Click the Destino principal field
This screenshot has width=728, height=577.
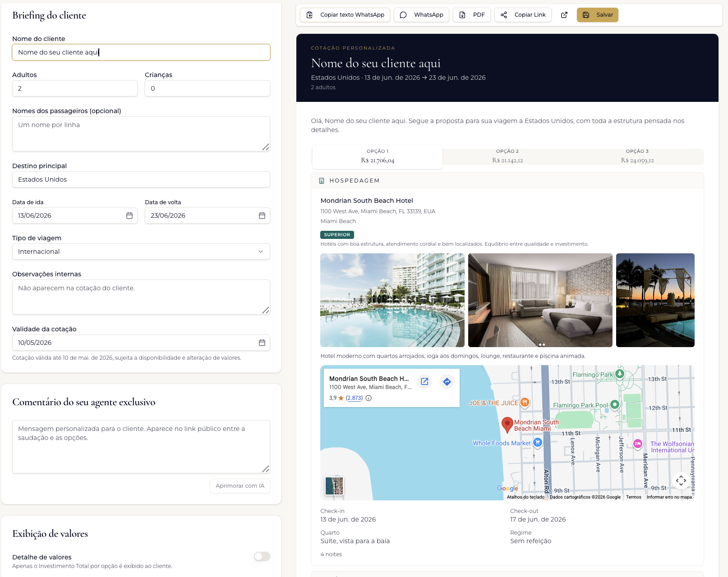click(141, 179)
